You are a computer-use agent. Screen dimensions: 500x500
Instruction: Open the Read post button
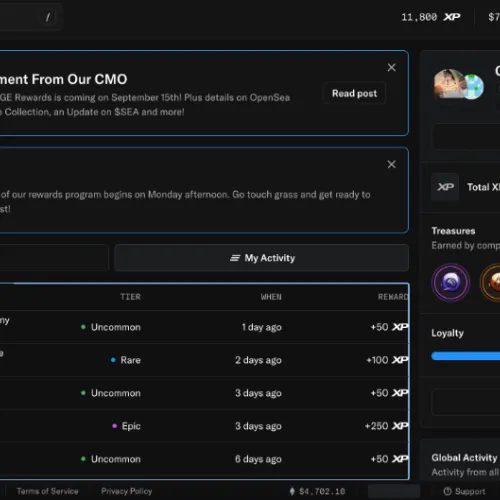[x=354, y=93]
